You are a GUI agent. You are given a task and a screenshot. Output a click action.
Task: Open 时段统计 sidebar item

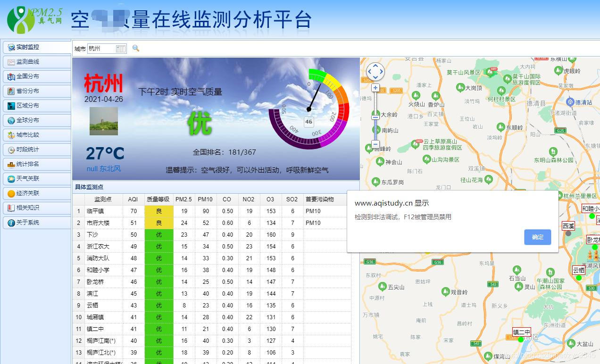37,149
